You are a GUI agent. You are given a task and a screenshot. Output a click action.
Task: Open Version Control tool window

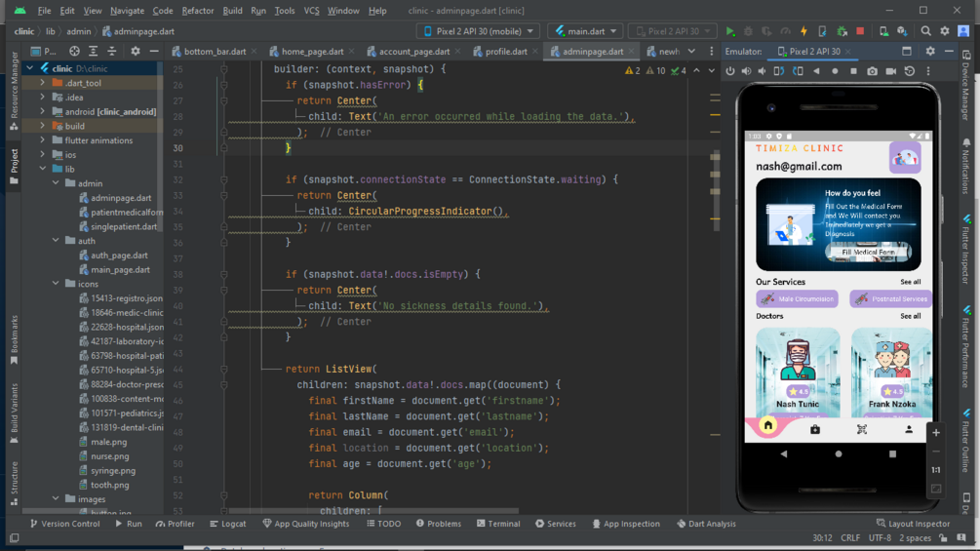coord(65,524)
